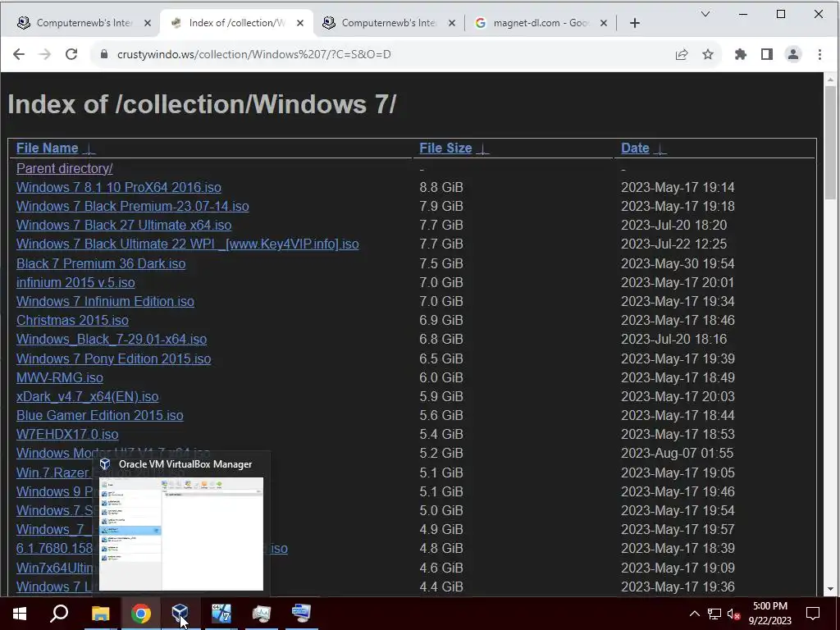Open Windows 7 Black Premium-23.07-14.iso
The height and width of the screenshot is (630, 840).
click(x=132, y=206)
